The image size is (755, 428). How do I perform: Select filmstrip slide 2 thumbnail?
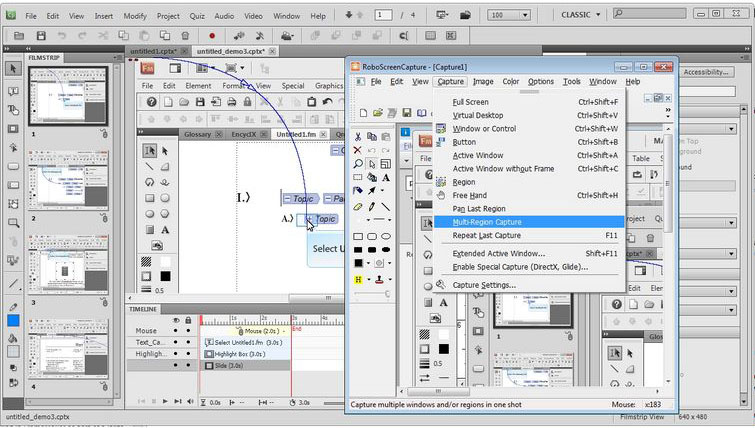click(x=68, y=180)
